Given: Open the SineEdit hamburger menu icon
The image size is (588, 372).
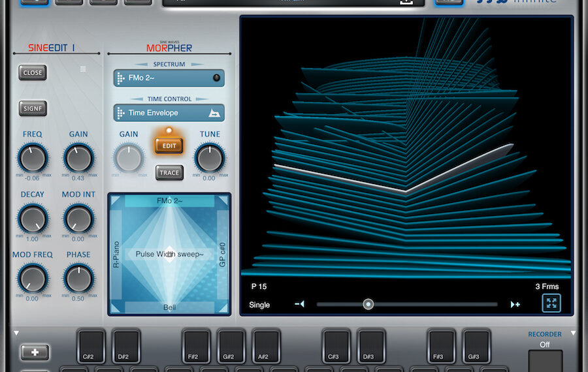Looking at the screenshot, I should pyautogui.click(x=82, y=69).
